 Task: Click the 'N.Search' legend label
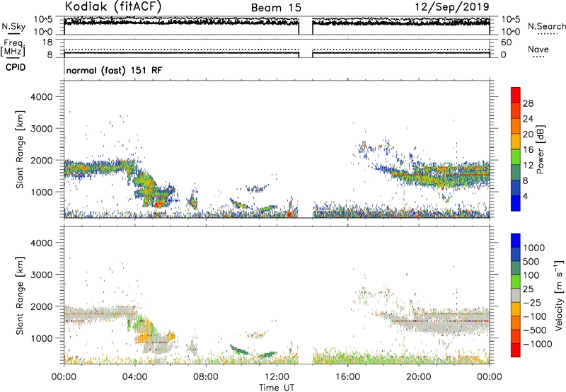(546, 26)
